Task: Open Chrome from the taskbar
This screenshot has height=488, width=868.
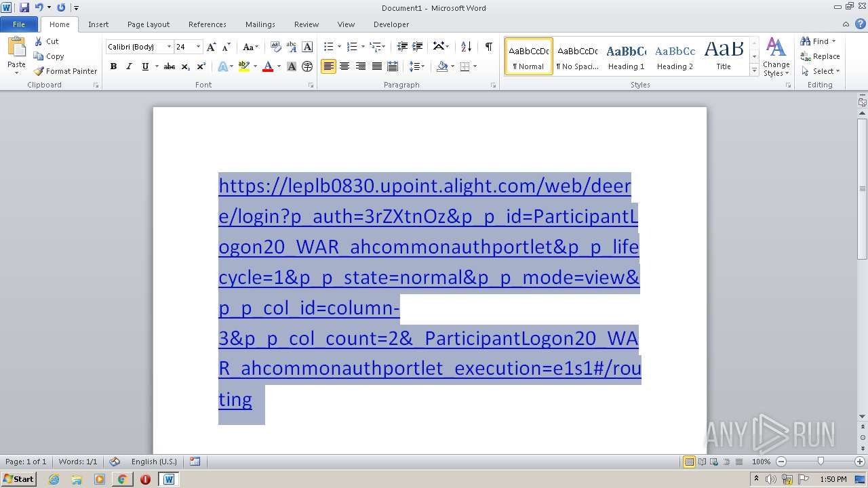Action: 122,479
